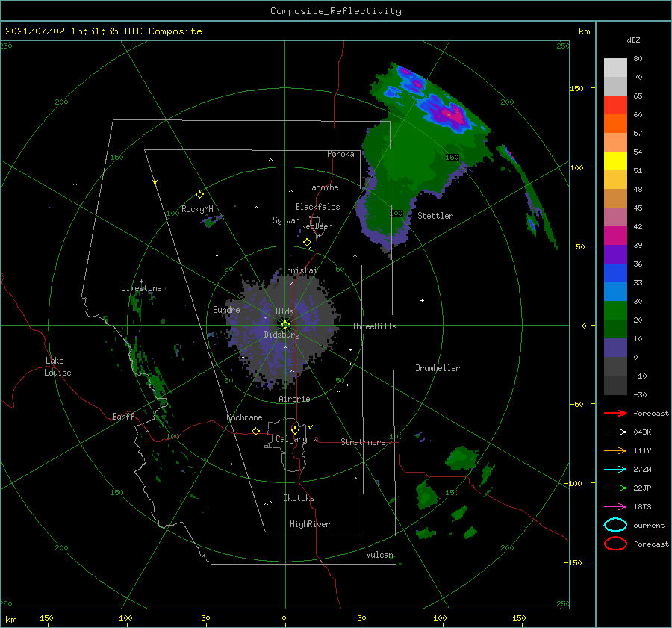The height and width of the screenshot is (628, 672).
Task: Select the purple 39-36 dBZ color swatch
Action: click(x=615, y=254)
